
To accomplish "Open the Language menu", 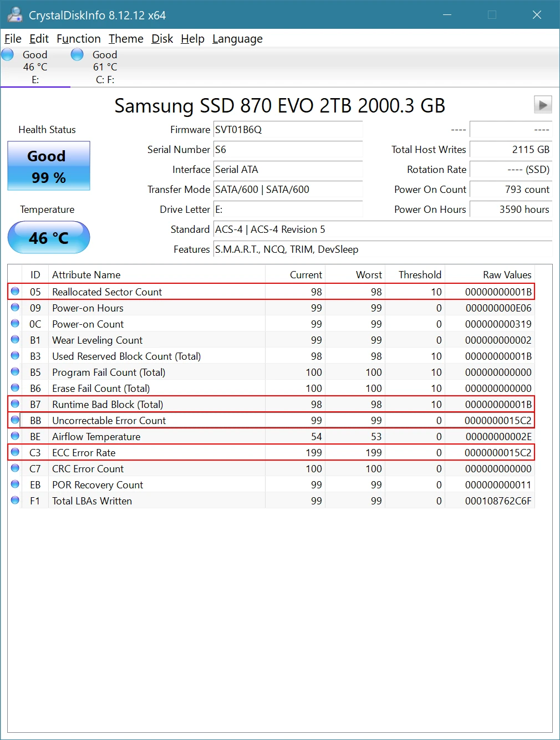I will 237,39.
